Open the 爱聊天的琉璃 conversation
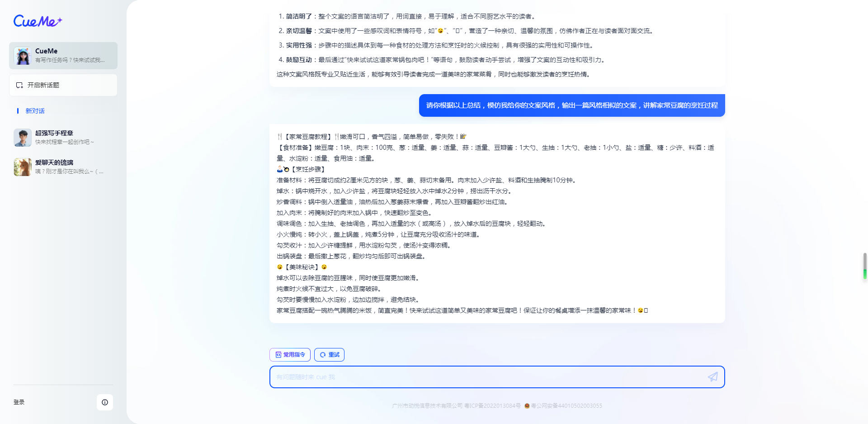 tap(63, 167)
